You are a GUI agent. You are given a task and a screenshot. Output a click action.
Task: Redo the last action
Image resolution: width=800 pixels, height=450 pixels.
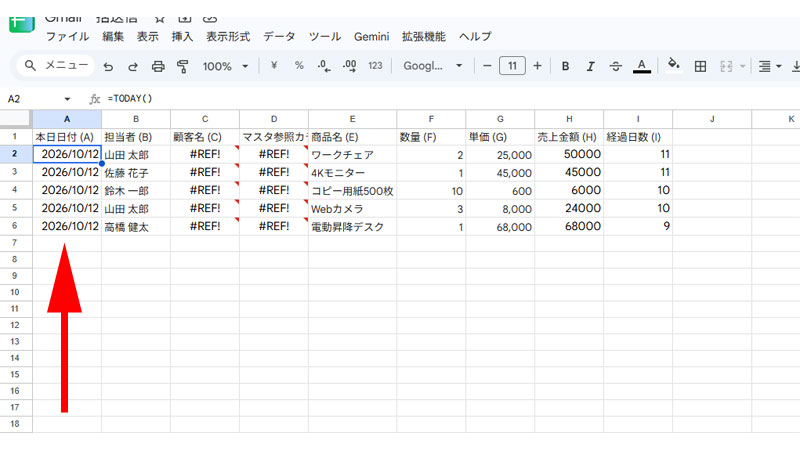click(x=133, y=66)
